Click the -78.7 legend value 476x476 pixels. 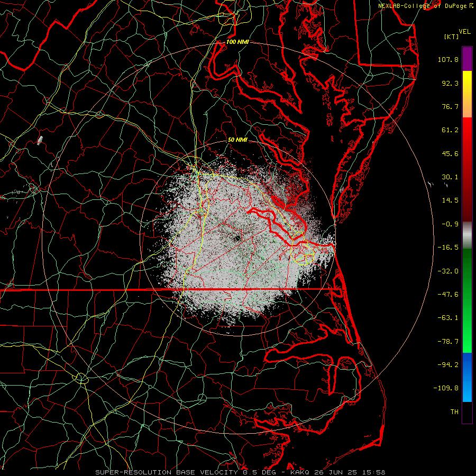(448, 342)
